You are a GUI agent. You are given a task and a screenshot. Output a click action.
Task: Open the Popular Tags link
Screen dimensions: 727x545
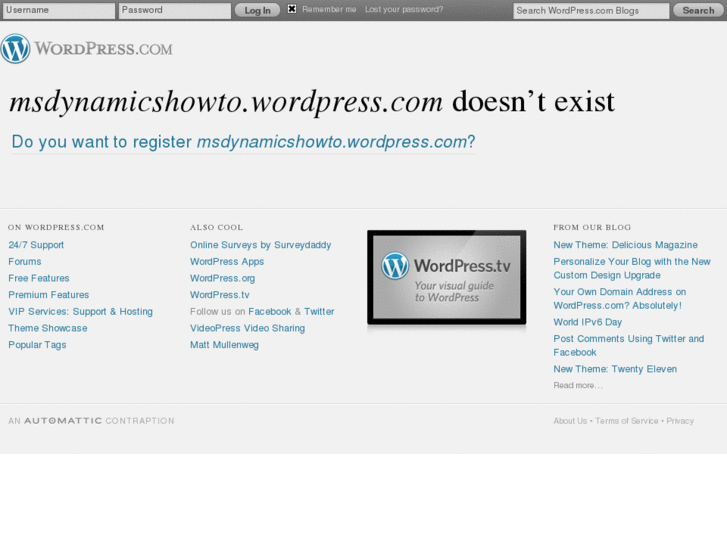click(x=37, y=345)
